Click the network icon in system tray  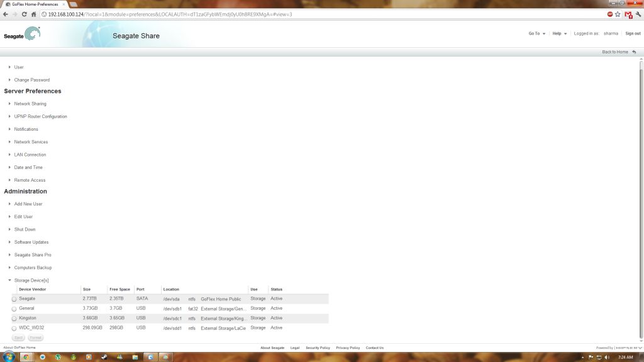coord(599,358)
